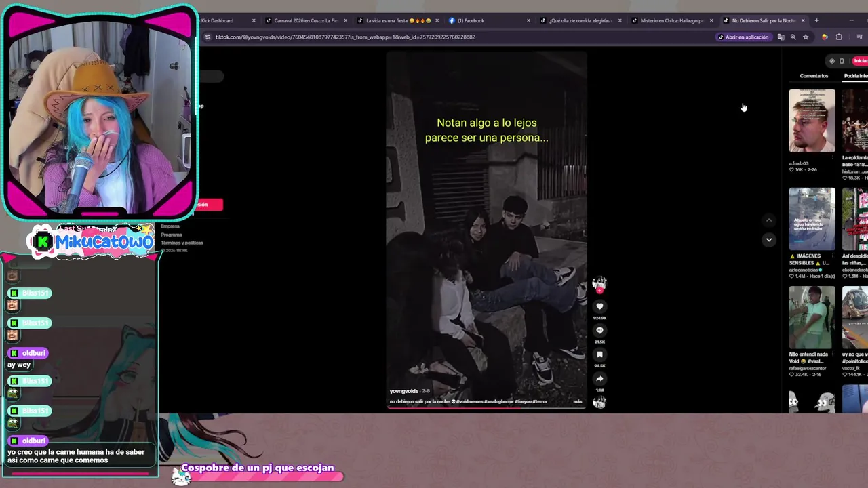Click rafaelgarcezcantor username
The height and width of the screenshot is (488, 868).
click(808, 368)
